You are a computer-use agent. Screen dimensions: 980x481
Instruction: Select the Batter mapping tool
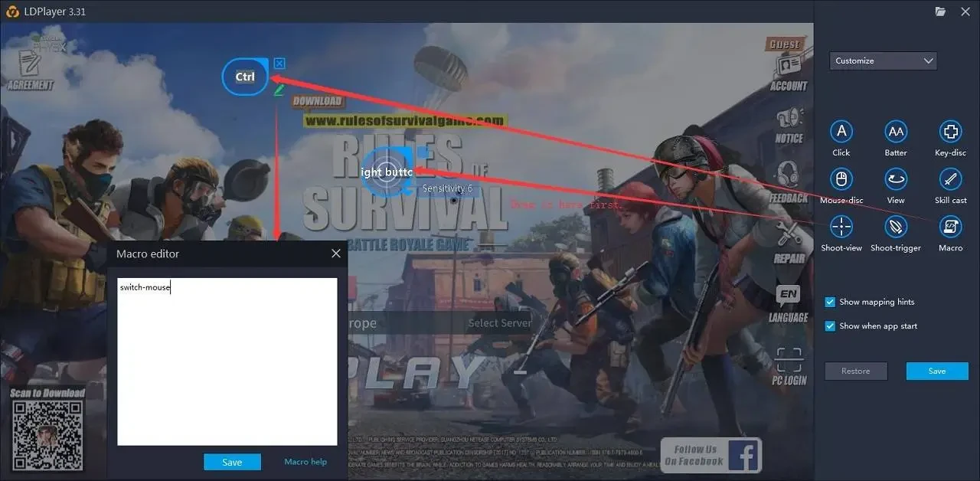(896, 132)
